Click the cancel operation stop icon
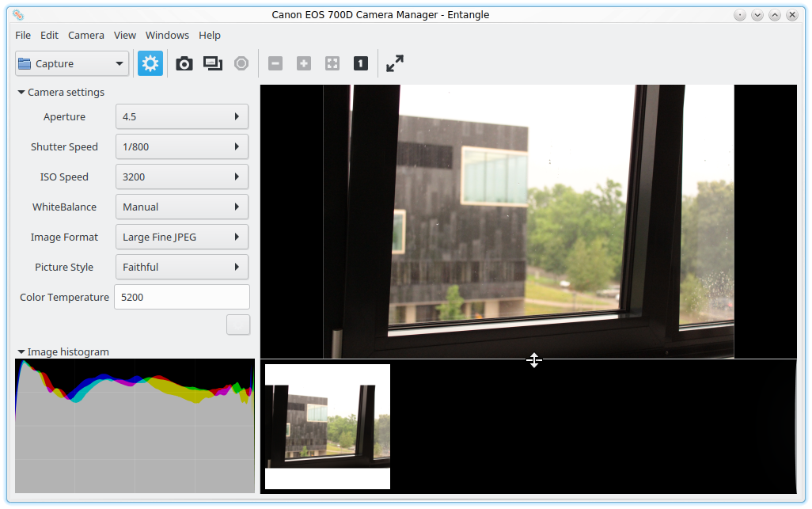Image resolution: width=812 pixels, height=509 pixels. (x=241, y=64)
